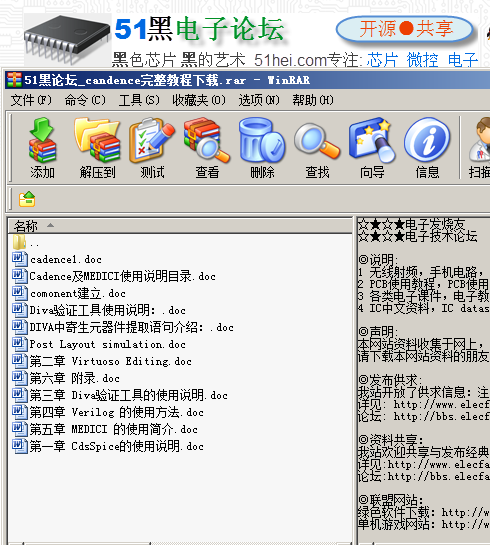Open the 收藏夹(O) menu
The height and width of the screenshot is (545, 490).
tap(199, 100)
